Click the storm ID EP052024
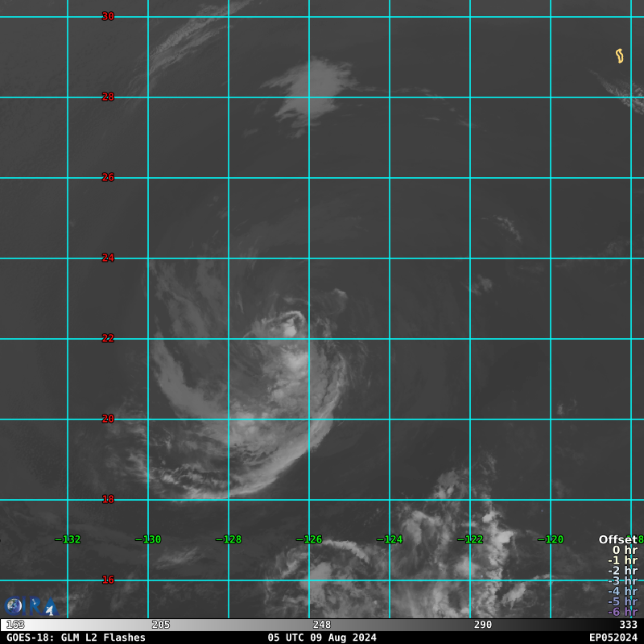The image size is (644, 644). pos(613,638)
